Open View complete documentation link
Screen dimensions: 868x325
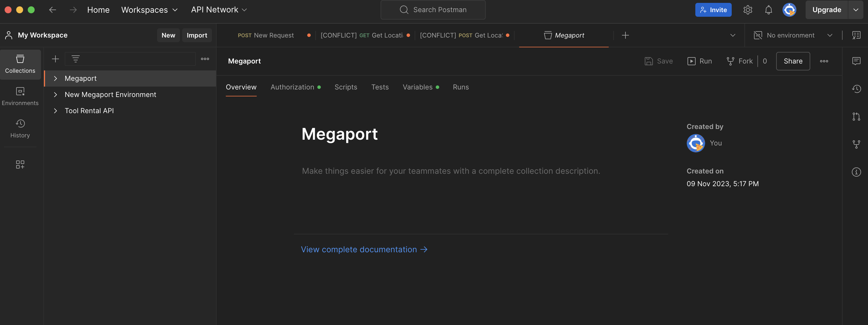tap(364, 250)
